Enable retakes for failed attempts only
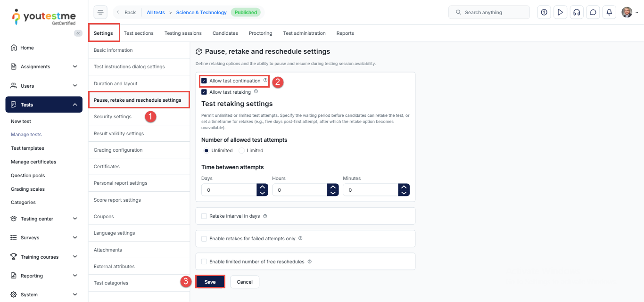The width and height of the screenshot is (644, 302). 204,239
